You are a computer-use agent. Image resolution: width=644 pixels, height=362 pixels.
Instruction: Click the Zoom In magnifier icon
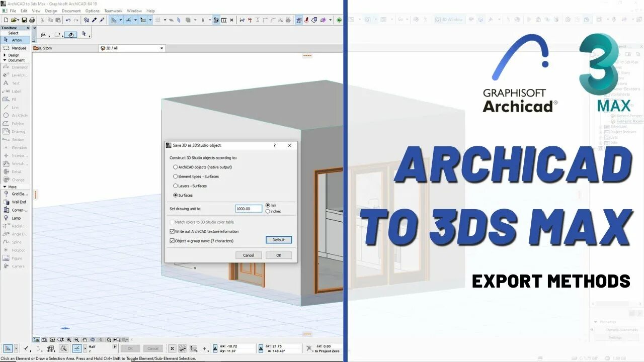68,340
